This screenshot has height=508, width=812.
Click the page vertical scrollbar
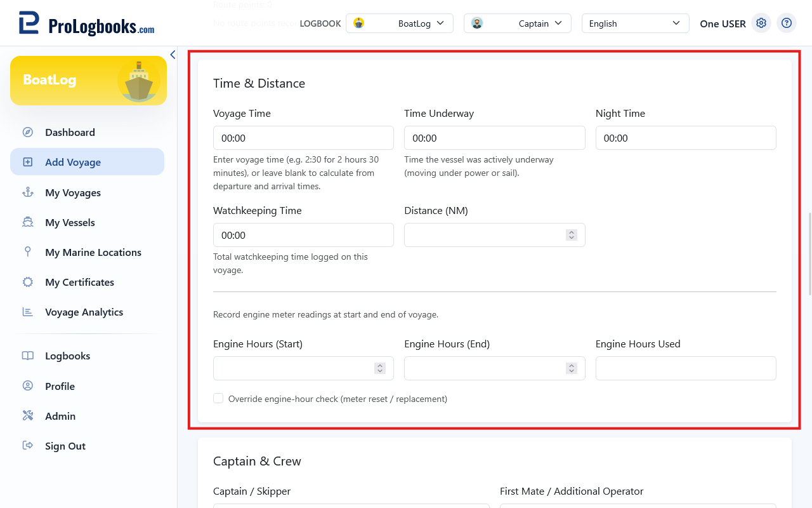pyautogui.click(x=809, y=254)
